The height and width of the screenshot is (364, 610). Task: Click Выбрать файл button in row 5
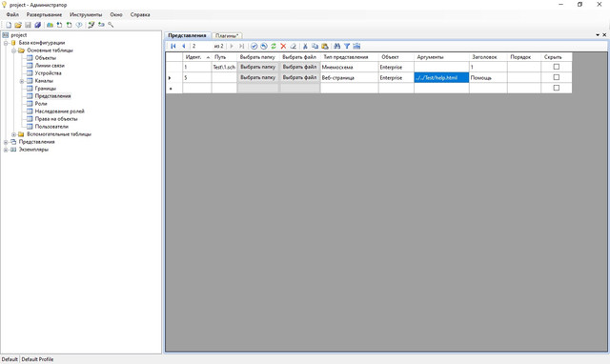point(299,77)
